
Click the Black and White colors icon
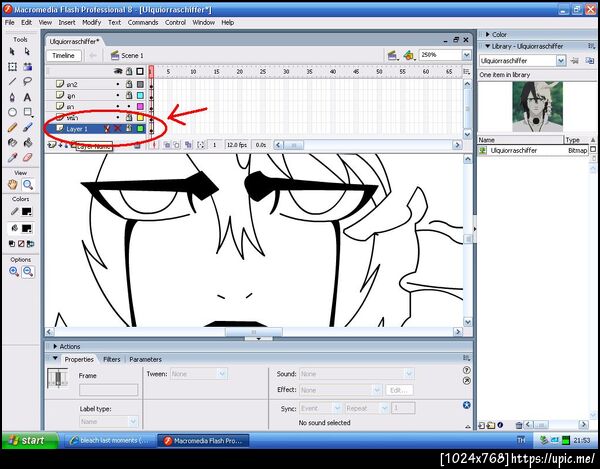click(12, 244)
